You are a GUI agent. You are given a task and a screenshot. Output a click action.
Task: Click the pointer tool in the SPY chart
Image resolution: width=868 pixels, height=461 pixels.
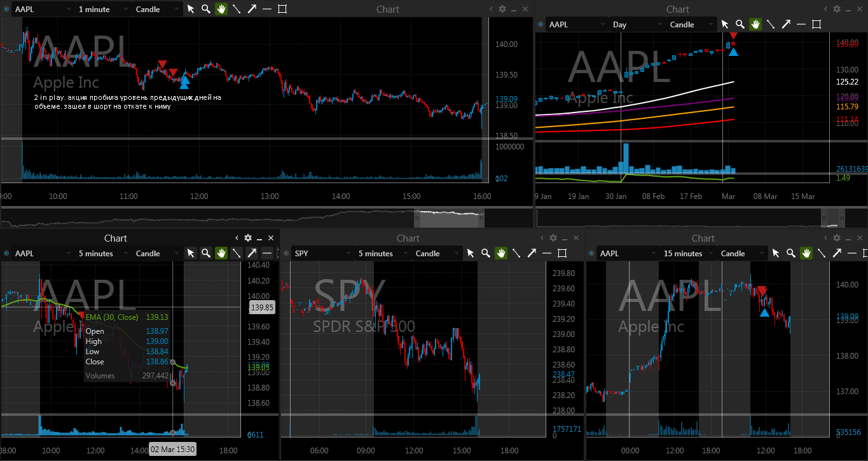tap(471, 253)
